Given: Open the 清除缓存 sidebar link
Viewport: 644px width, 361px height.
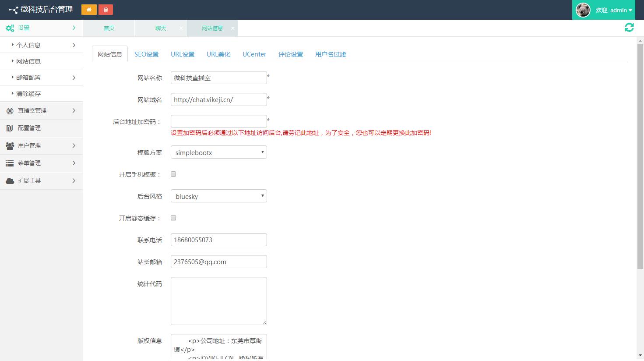Looking at the screenshot, I should [28, 94].
